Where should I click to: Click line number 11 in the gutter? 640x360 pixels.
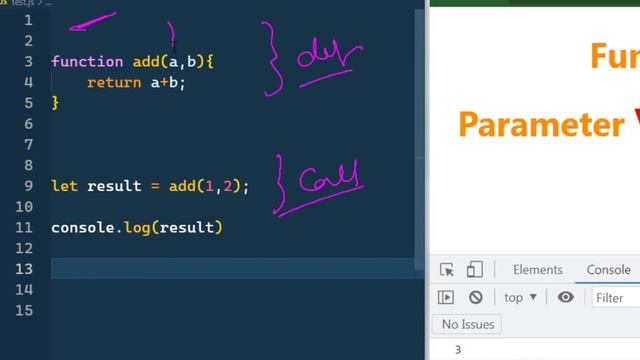coord(24,227)
